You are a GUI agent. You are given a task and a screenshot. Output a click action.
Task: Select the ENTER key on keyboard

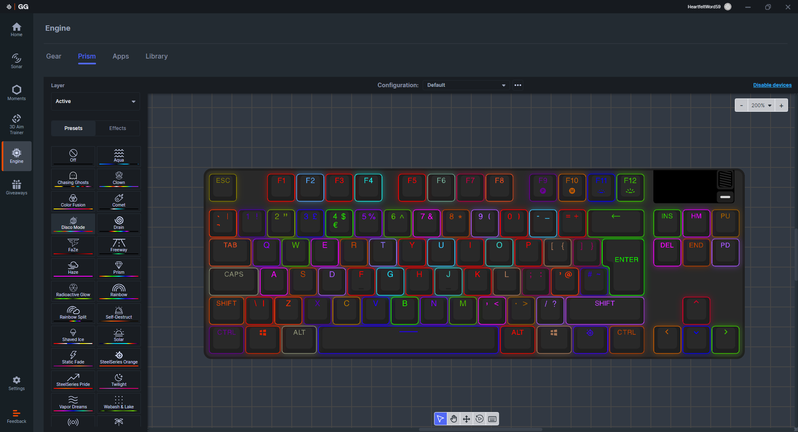tap(624, 266)
